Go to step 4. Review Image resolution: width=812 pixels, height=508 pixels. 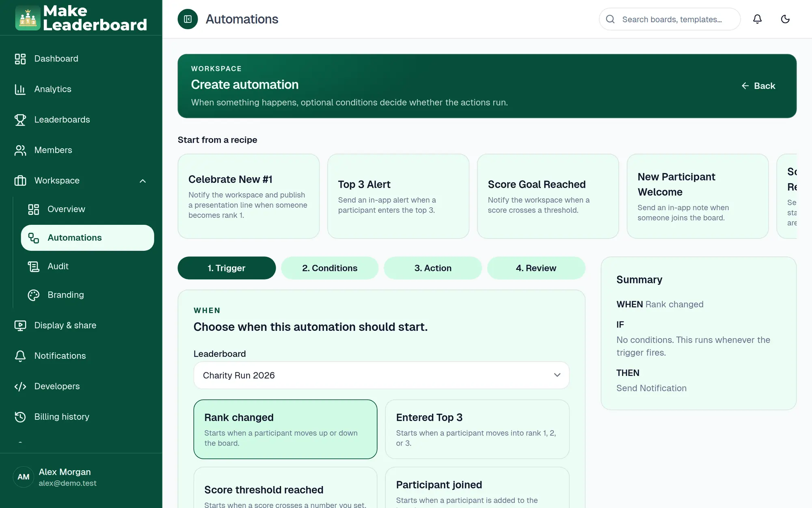coord(536,268)
